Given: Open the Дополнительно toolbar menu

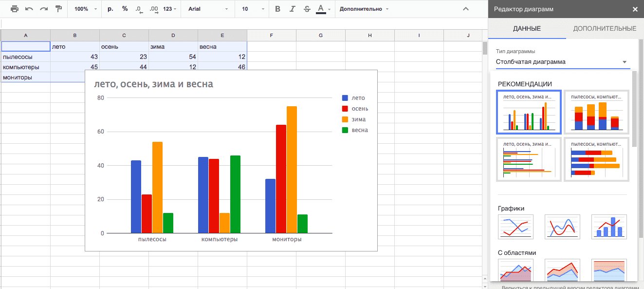Looking at the screenshot, I should 364,9.
